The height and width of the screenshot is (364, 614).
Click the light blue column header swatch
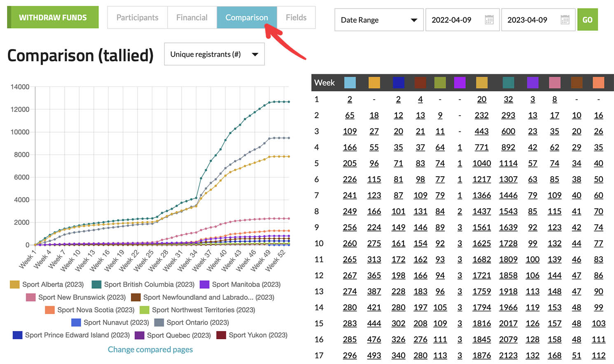(x=350, y=82)
